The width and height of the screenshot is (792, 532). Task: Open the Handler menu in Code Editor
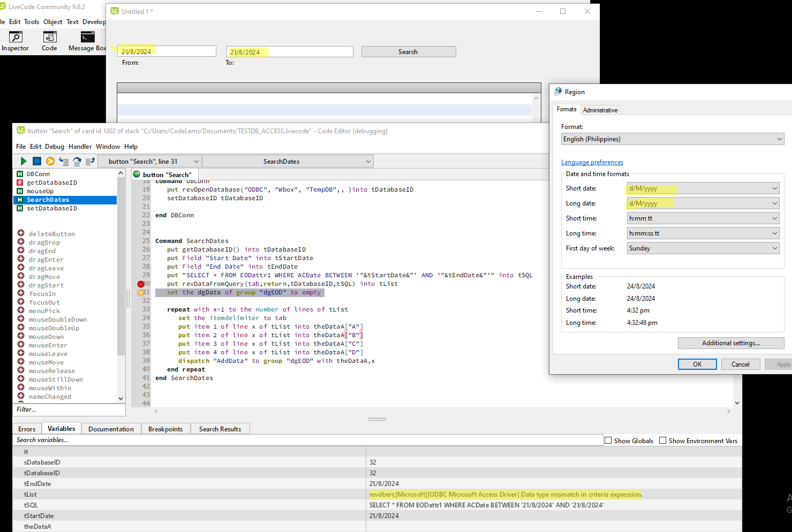pos(80,147)
